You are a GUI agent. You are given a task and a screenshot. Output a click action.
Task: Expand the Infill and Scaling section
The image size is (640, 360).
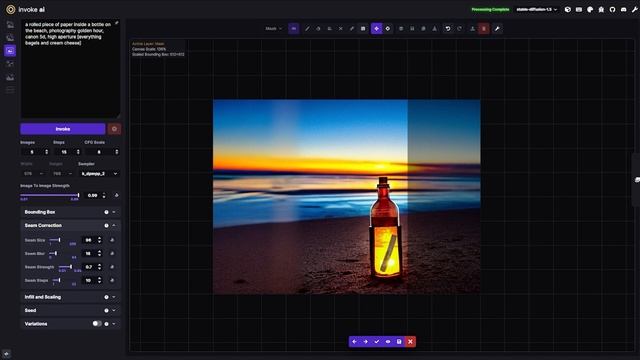(x=70, y=297)
